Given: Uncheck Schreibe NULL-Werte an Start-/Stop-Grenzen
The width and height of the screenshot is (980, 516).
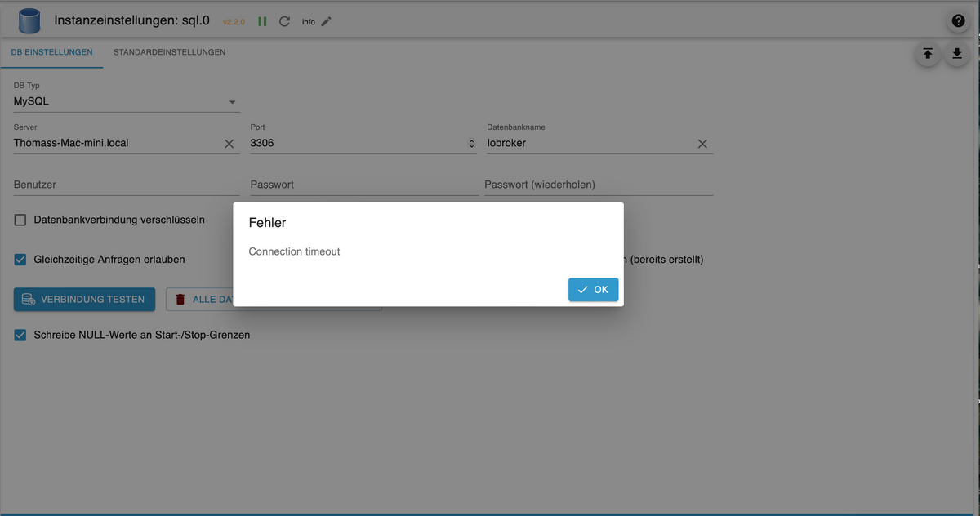Looking at the screenshot, I should click(x=20, y=335).
